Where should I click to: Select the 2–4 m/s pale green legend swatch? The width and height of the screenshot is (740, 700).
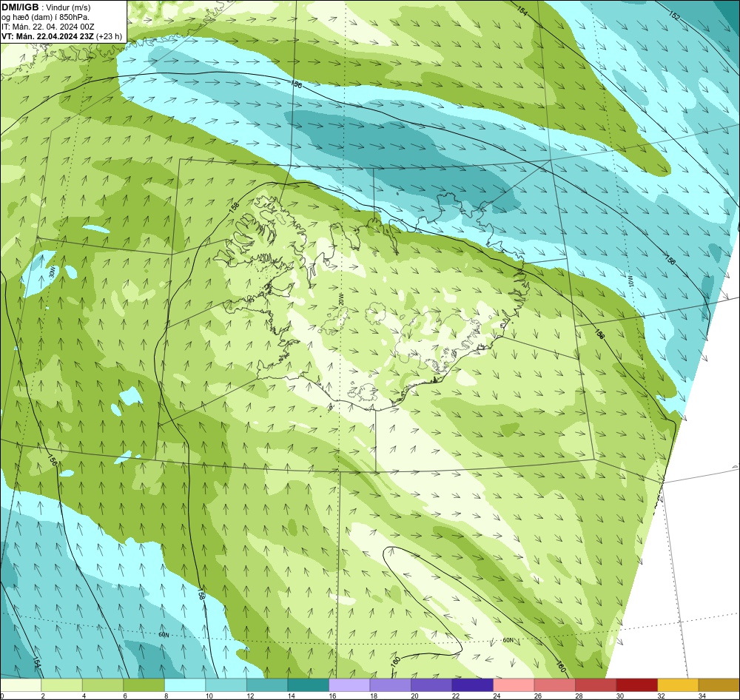62,685
